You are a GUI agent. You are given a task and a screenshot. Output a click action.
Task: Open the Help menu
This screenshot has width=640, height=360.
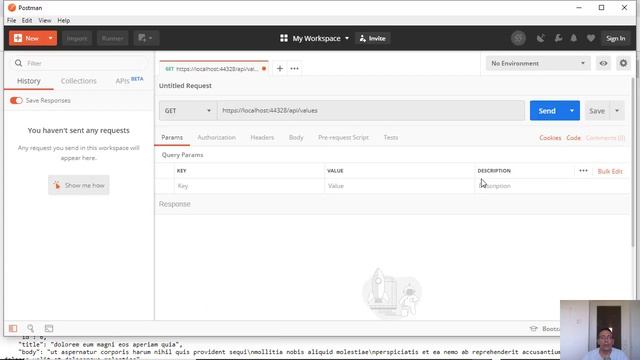click(64, 20)
